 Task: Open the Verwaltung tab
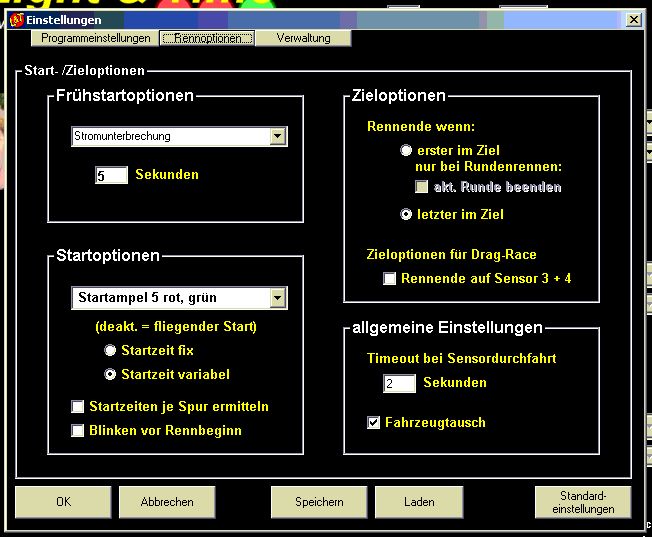(x=305, y=38)
